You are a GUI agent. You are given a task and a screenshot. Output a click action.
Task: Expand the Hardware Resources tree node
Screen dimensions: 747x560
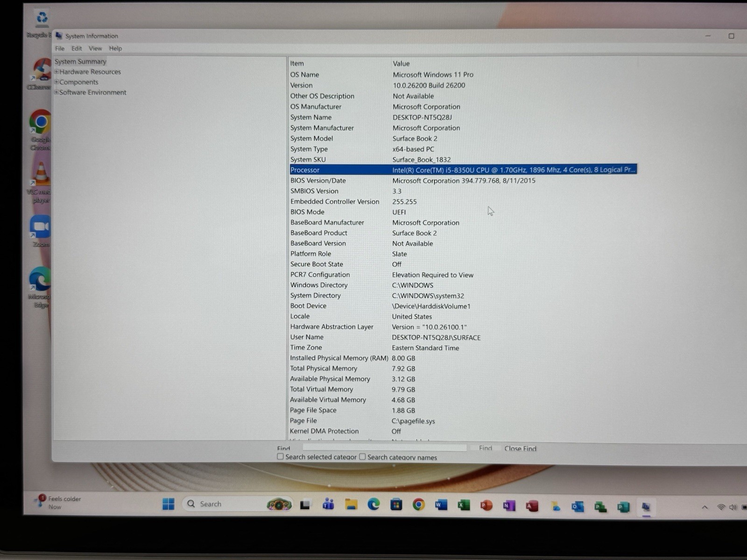(56, 72)
